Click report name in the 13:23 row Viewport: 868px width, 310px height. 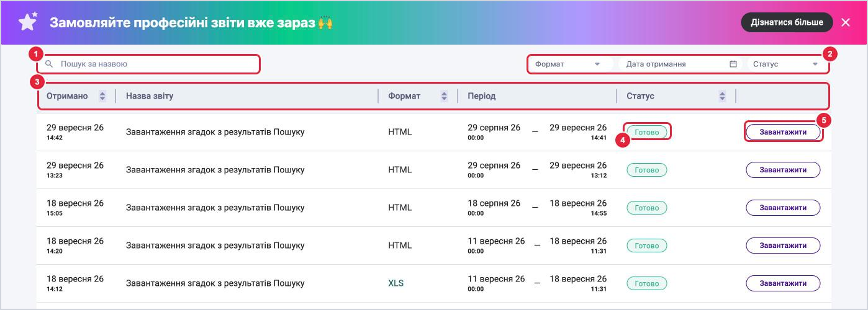click(x=215, y=170)
